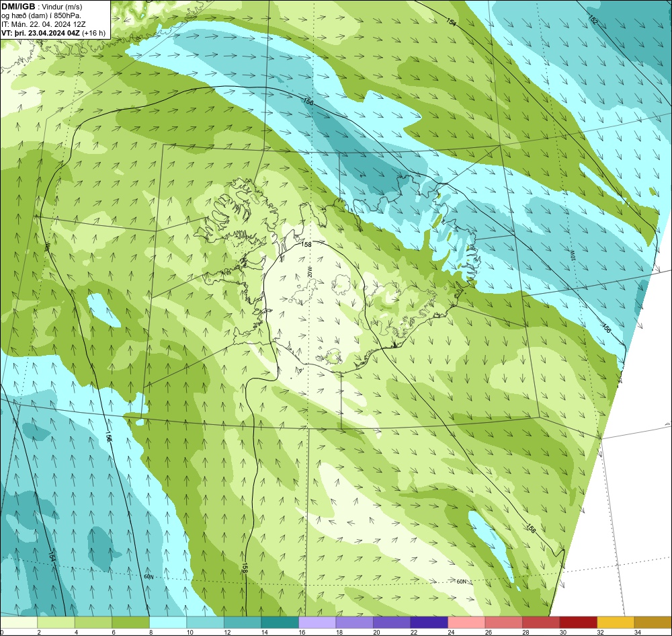Select the pale cyan 8–10 m/s legend swatch
The width and height of the screenshot is (672, 636).
(x=168, y=622)
